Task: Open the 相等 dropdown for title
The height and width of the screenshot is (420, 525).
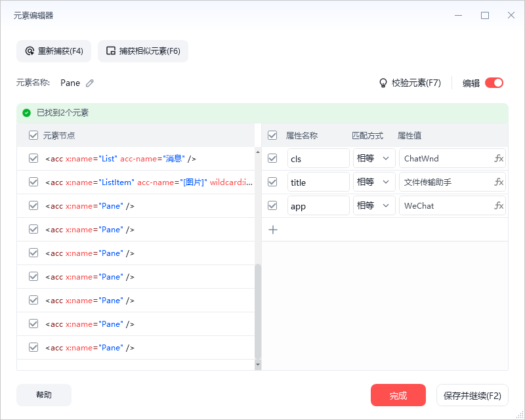Action: pyautogui.click(x=374, y=182)
